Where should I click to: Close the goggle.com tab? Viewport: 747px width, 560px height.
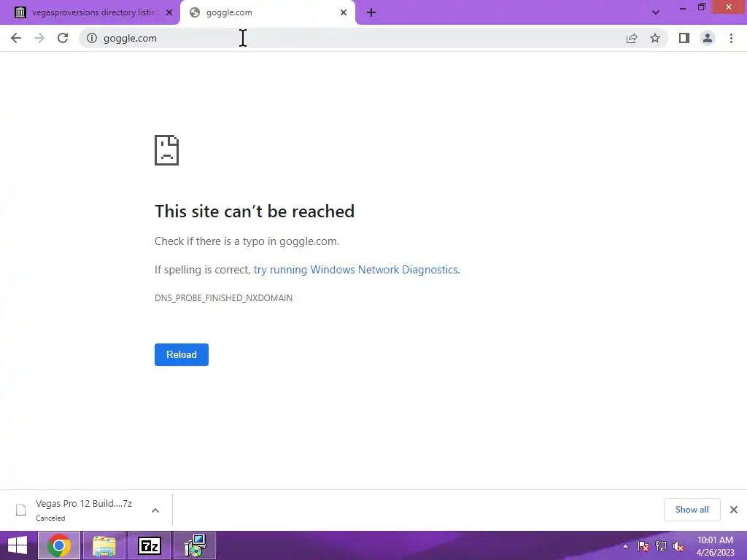(x=344, y=12)
